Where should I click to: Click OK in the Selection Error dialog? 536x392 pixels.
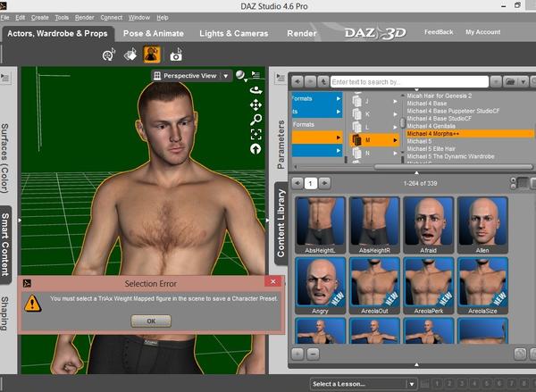pyautogui.click(x=151, y=321)
